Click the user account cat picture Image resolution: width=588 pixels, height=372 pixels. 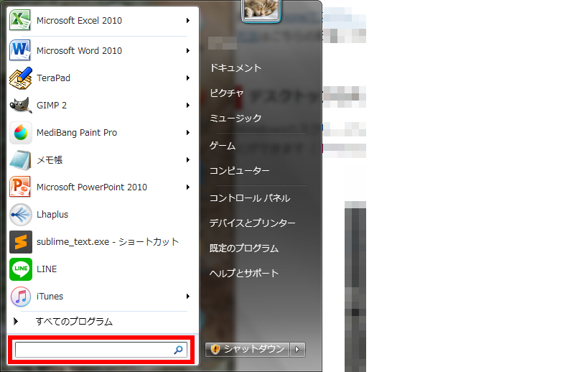[x=261, y=10]
